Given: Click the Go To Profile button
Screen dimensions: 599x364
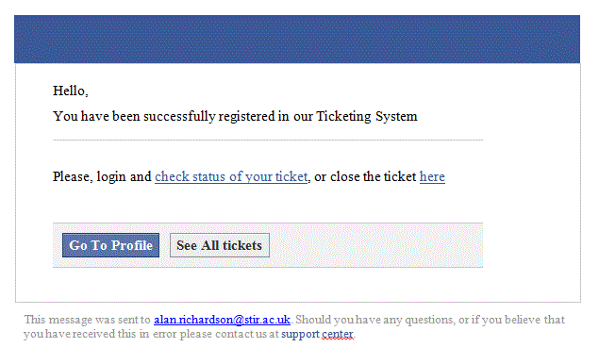Looking at the screenshot, I should [110, 245].
